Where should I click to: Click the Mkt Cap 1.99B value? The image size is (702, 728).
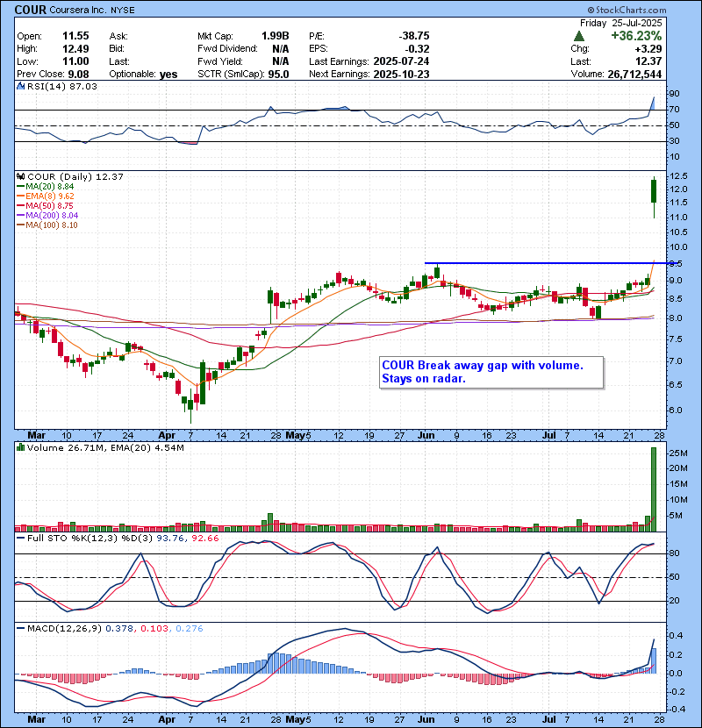point(276,36)
